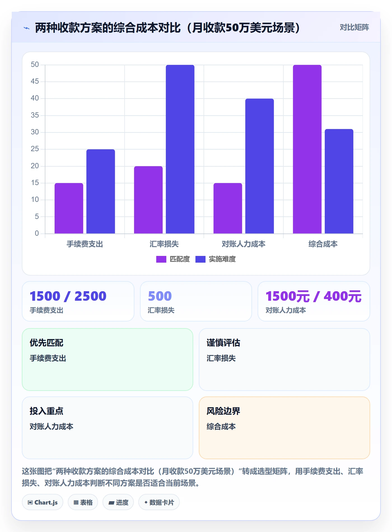Select the blue 实施难度 bar for 手续费支出

click(101, 191)
